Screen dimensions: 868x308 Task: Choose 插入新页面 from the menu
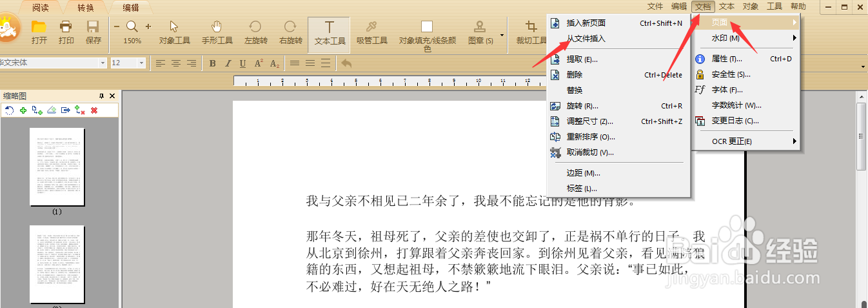(x=618, y=23)
